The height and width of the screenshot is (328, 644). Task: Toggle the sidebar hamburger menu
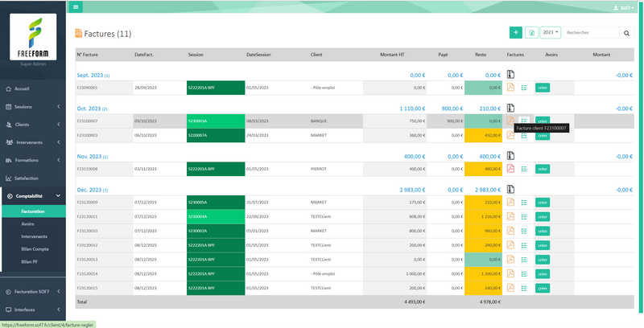76,6
